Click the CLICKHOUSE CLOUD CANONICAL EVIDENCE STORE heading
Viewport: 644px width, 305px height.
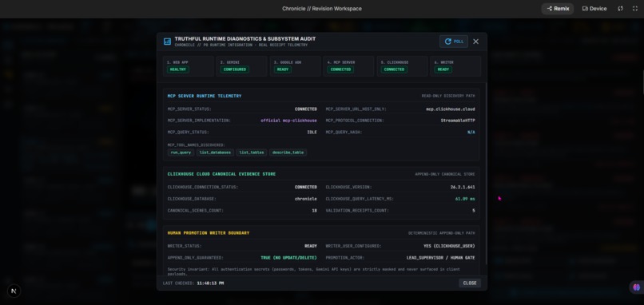[221, 174]
